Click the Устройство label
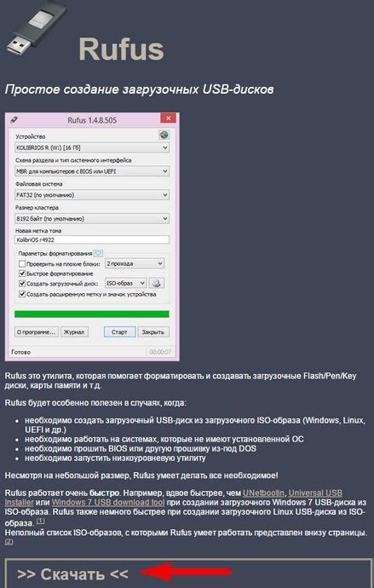Viewport: 374px width, 588px height. 31,136
